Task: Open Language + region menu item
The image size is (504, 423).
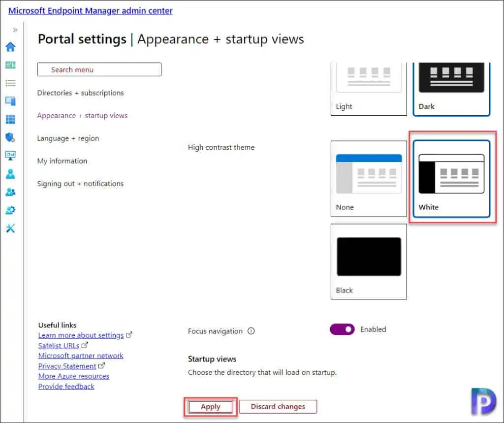Action: [x=68, y=138]
